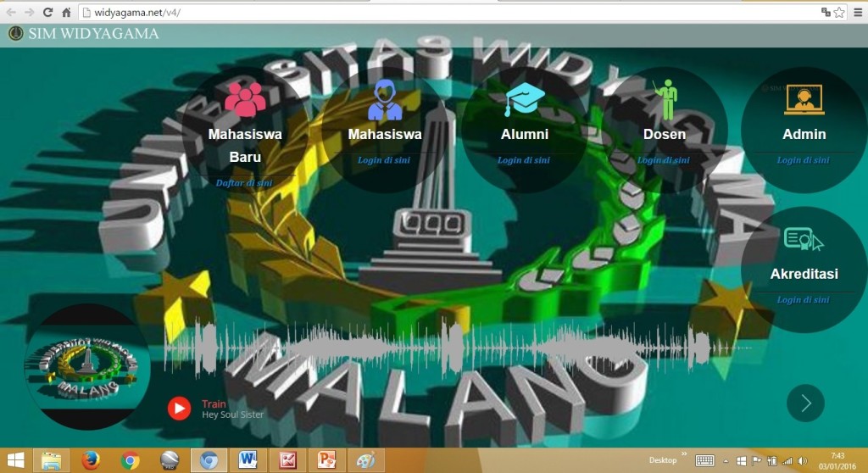Click the blue Mahasiswa student avatar icon
This screenshot has height=473, width=868.
coord(385,100)
